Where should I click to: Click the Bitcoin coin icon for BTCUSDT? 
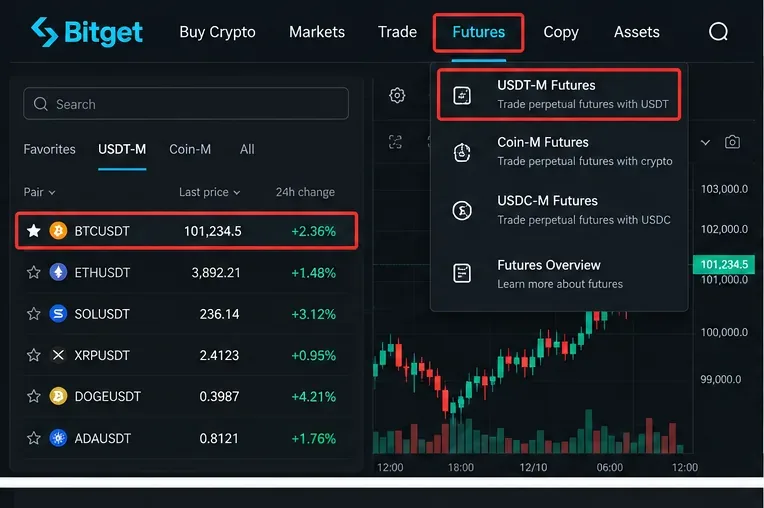(x=58, y=230)
